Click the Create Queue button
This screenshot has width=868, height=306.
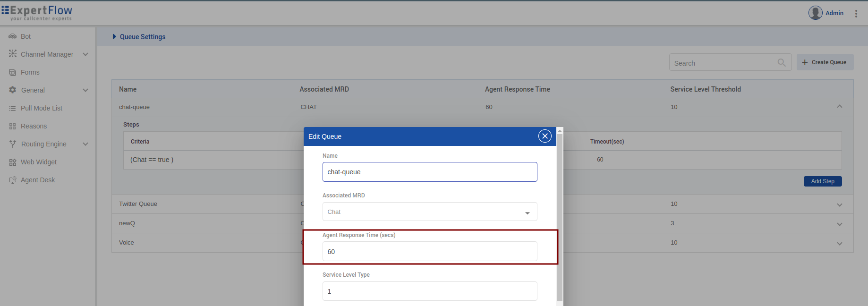(825, 62)
